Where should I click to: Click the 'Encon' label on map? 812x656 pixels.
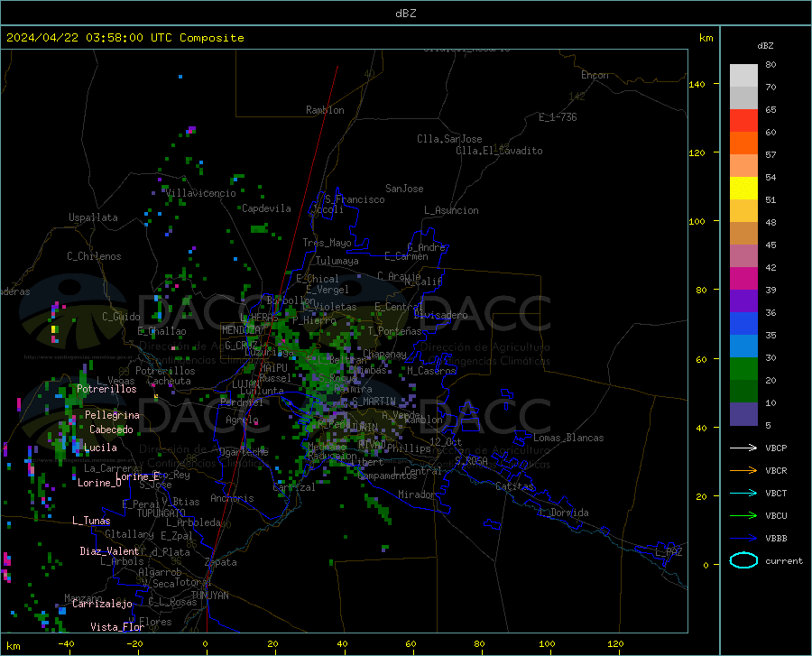point(595,75)
